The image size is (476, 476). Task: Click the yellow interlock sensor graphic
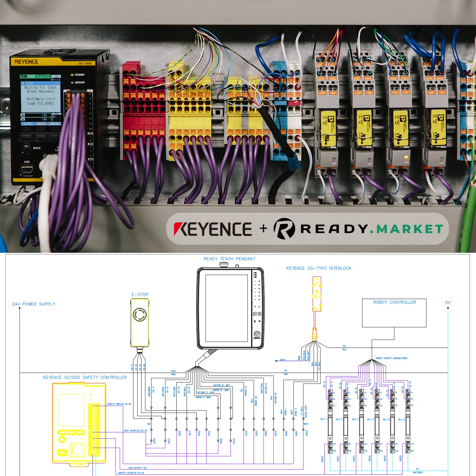pos(317,294)
